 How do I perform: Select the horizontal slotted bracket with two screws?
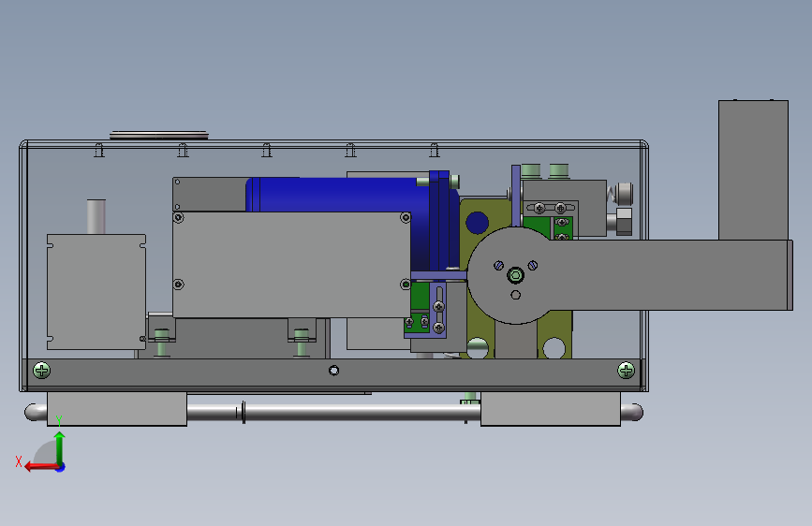click(x=551, y=208)
